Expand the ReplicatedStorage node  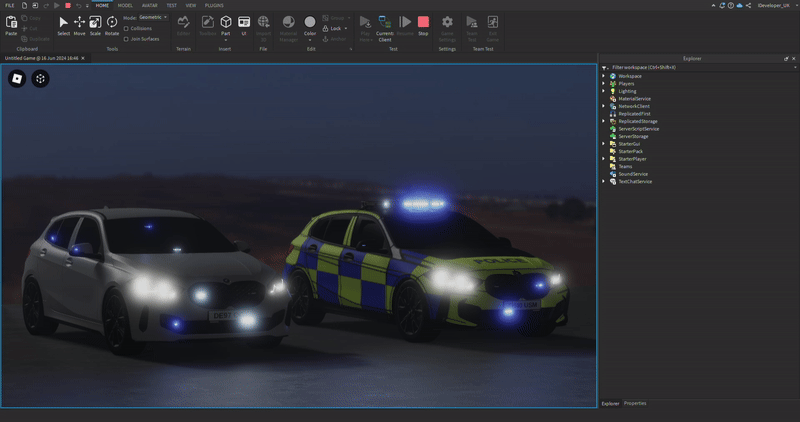pyautogui.click(x=603, y=121)
